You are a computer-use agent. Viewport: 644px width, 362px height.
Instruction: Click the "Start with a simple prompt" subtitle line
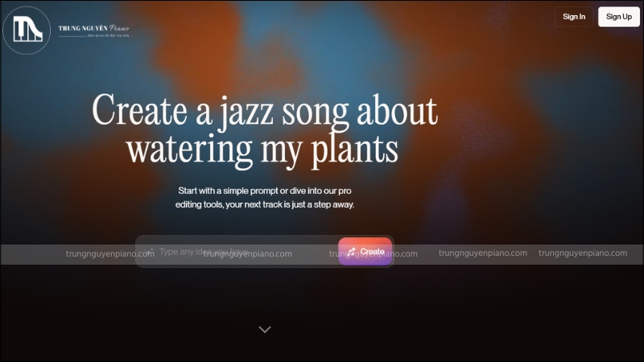(265, 191)
